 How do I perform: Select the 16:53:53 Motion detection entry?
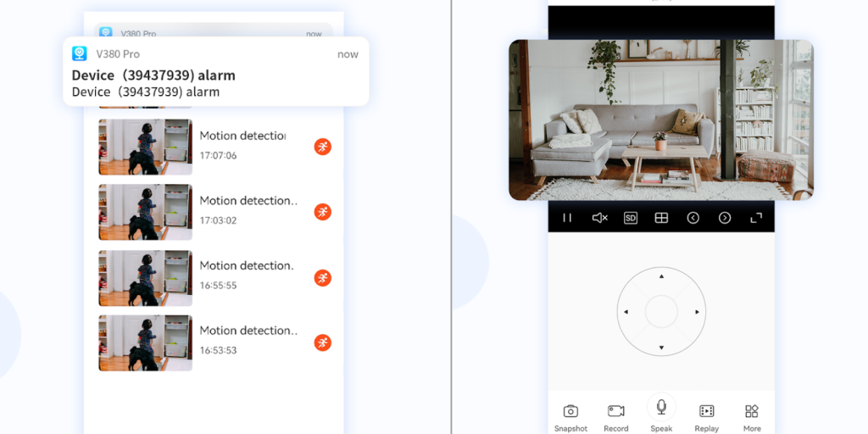point(248,339)
